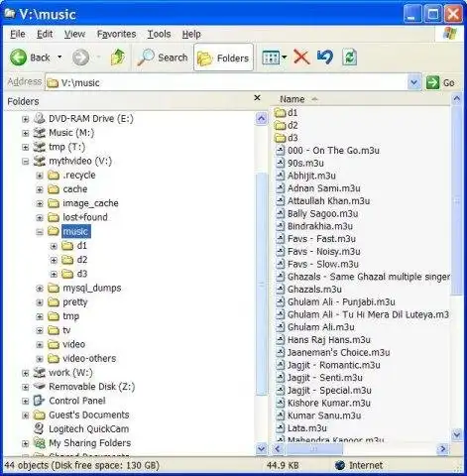
Task: Click the Refresh toolbar icon
Action: point(350,58)
